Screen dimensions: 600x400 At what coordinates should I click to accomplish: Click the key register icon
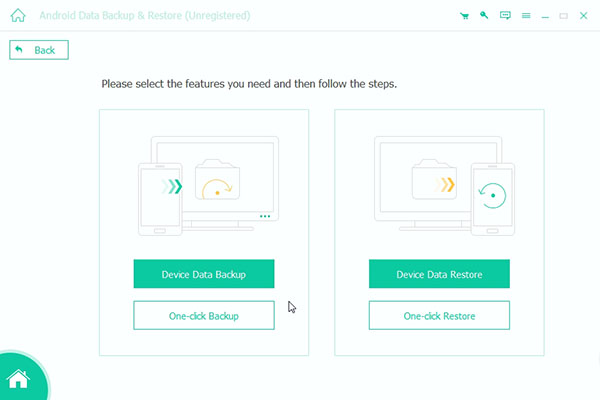point(484,15)
